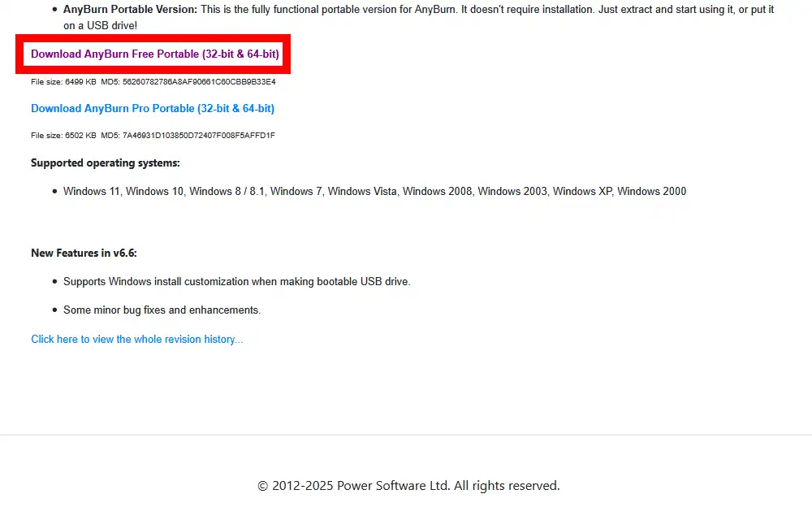
Task: Click "Windows XP" in the supported systems
Action: pyautogui.click(x=581, y=192)
